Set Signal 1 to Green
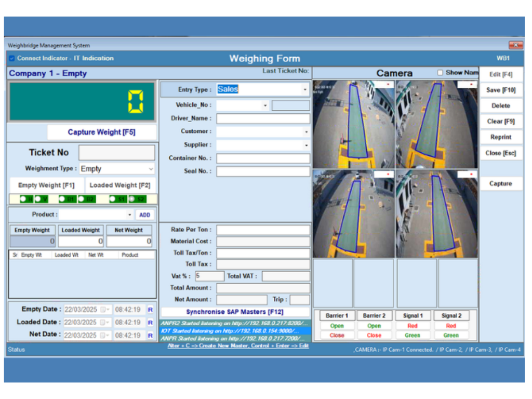This screenshot has width=532, height=399. point(413,335)
